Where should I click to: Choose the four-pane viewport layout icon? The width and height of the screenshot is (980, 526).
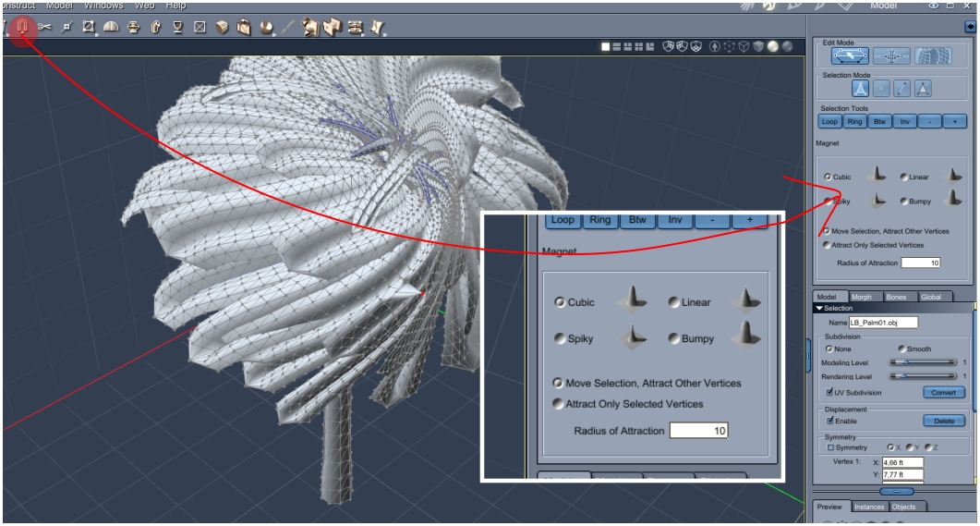click(639, 47)
